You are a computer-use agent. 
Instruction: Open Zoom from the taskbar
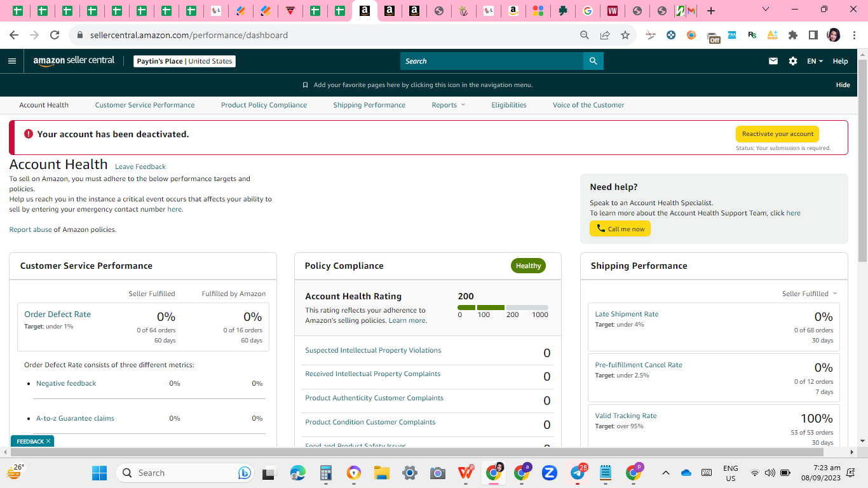[x=549, y=473]
